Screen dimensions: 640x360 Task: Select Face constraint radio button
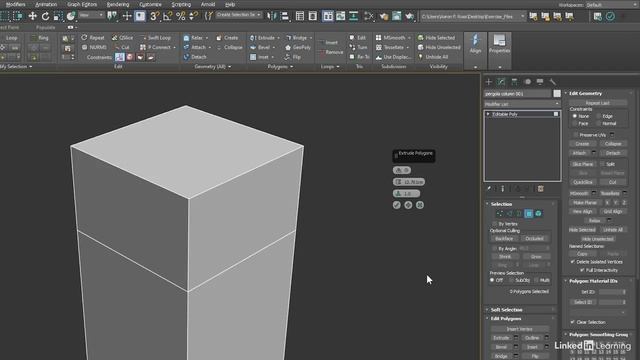tap(575, 123)
